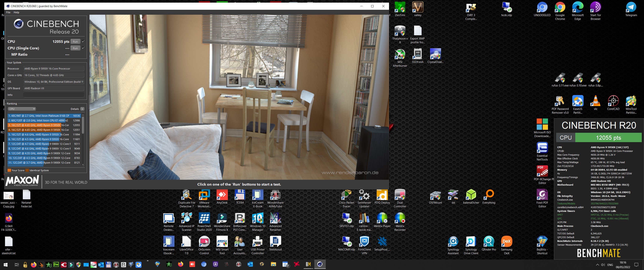Open Netanel Feder.txt file on desktop

coord(26,199)
